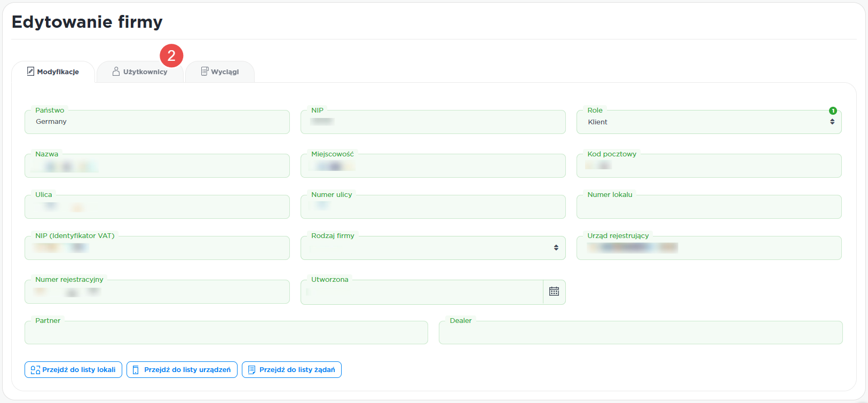The width and height of the screenshot is (868, 403).
Task: Click the green Role count badge
Action: [x=833, y=110]
